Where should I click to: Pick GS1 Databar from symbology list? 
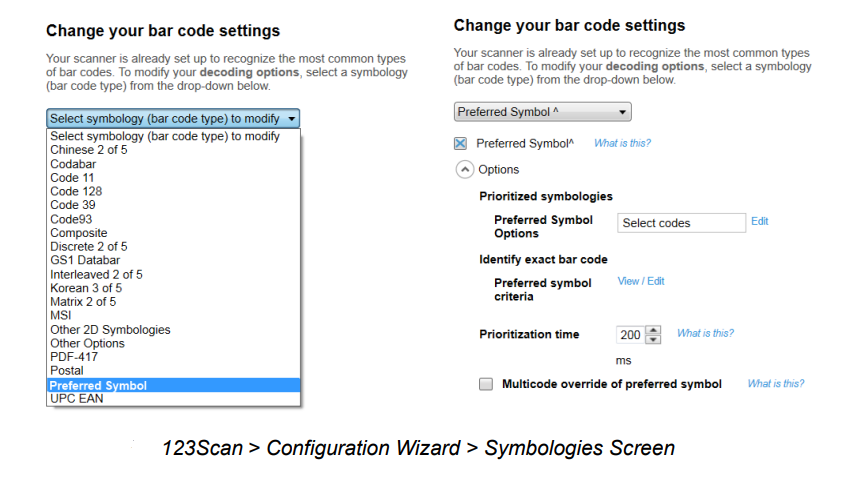[85, 260]
